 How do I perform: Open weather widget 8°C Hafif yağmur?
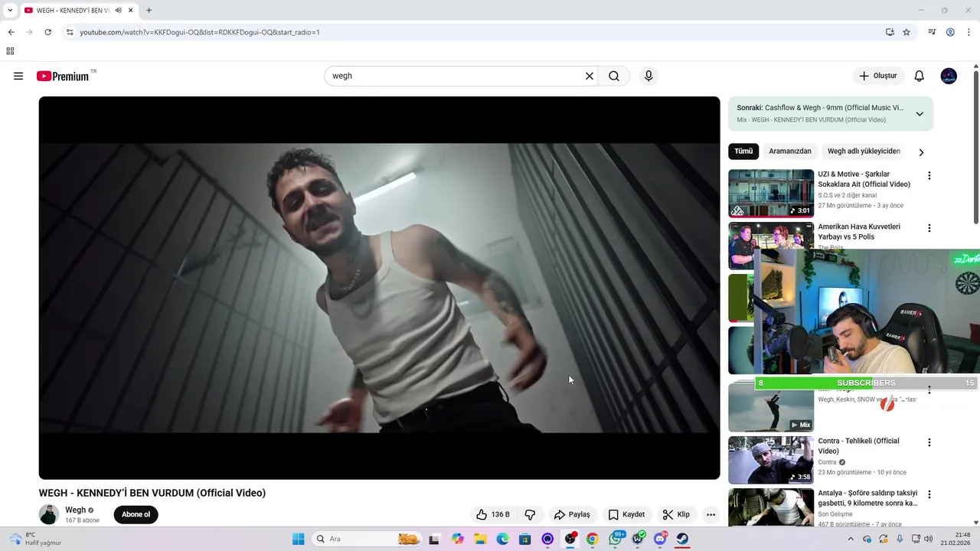35,539
